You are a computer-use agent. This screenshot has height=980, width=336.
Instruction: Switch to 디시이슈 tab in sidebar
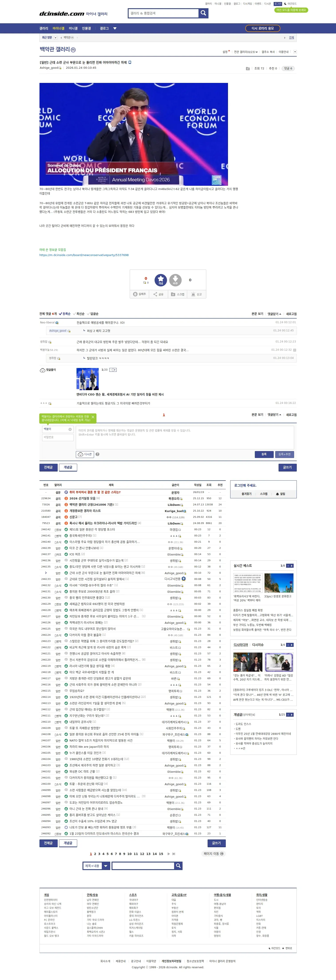point(258,645)
